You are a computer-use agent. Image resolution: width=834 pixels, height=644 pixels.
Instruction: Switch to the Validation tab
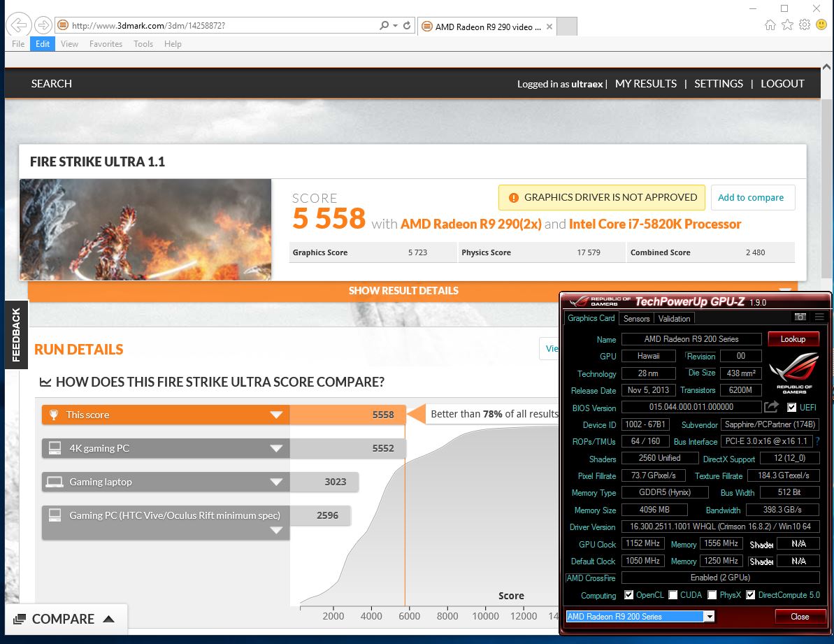[674, 319]
